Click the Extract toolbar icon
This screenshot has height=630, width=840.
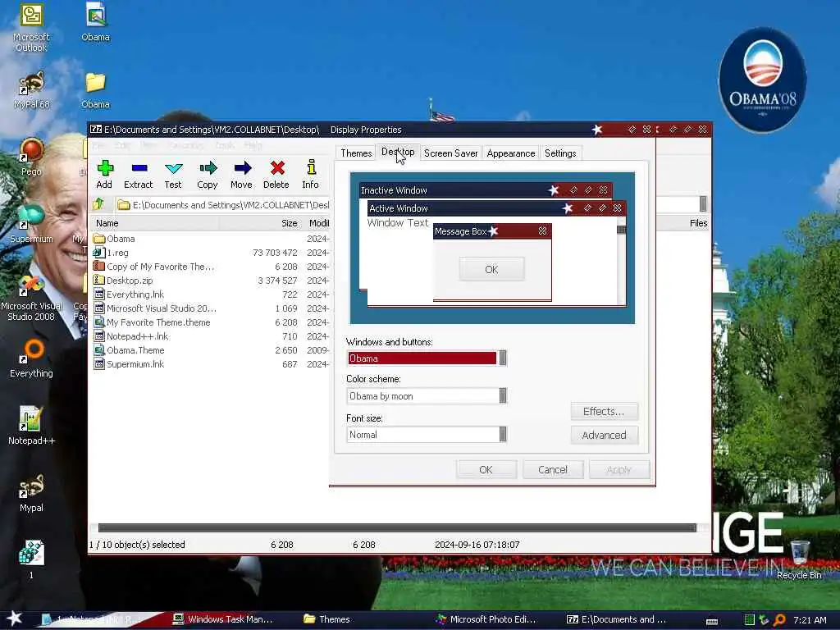click(139, 168)
